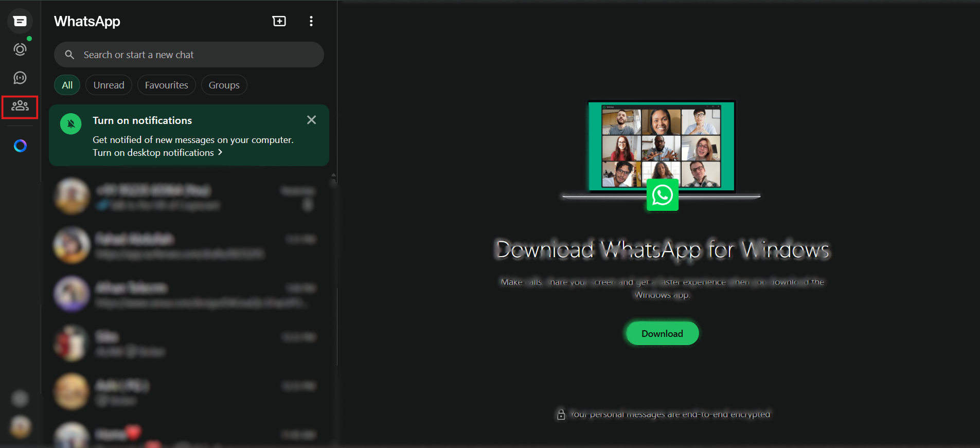Open the Communities icon in the sidebar
The image size is (980, 448).
coord(20,106)
